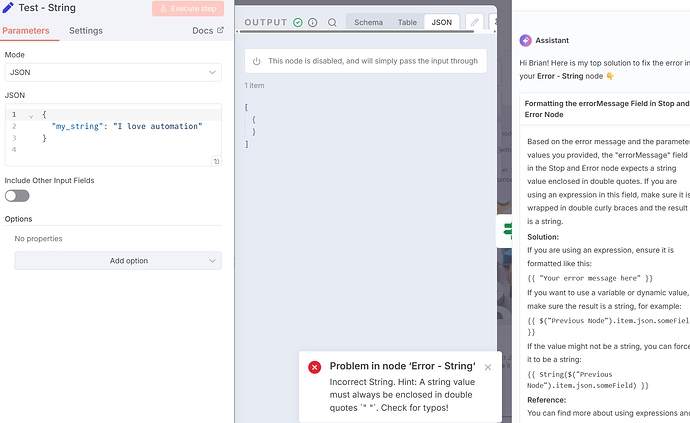Close the Problem in node error notification
690x423 pixels.
pos(488,367)
